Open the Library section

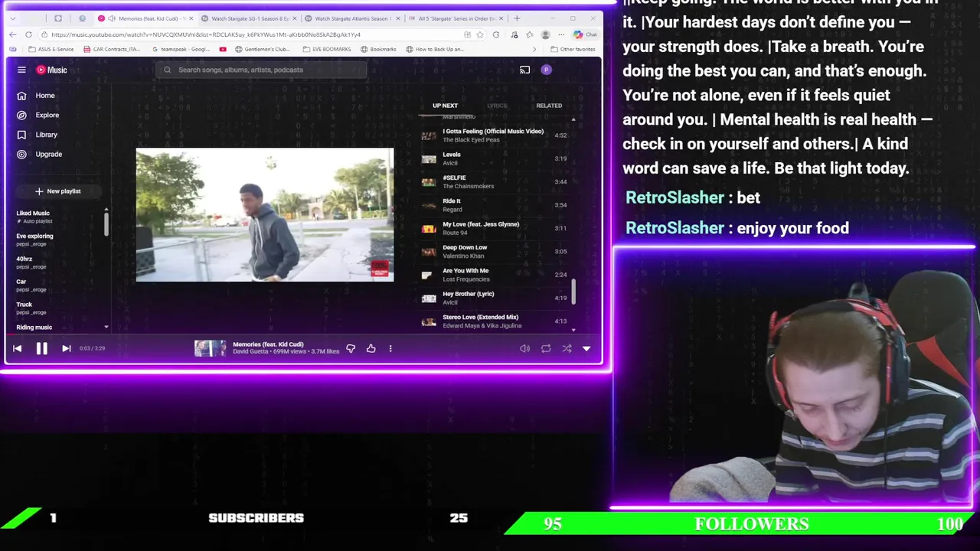click(x=46, y=135)
